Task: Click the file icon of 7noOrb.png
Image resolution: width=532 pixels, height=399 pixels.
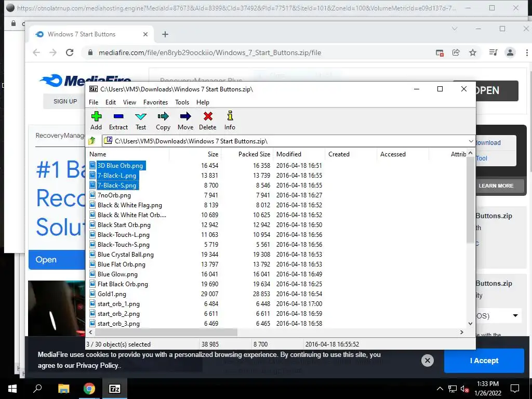Action: (x=92, y=195)
